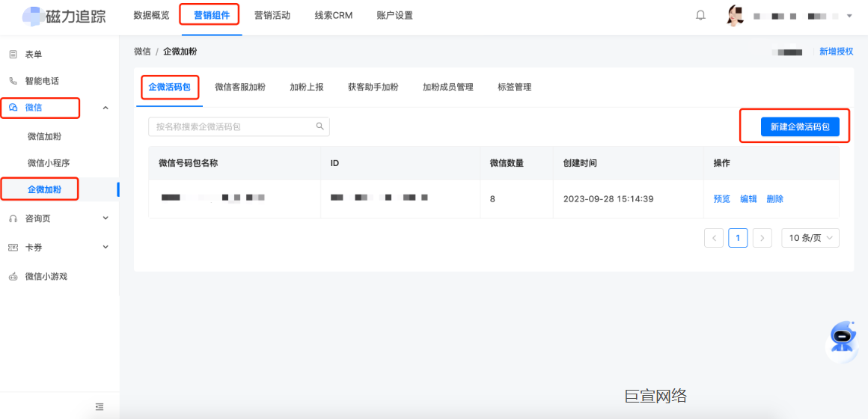The height and width of the screenshot is (419, 868).
Task: Open the notification bell
Action: coord(700,16)
